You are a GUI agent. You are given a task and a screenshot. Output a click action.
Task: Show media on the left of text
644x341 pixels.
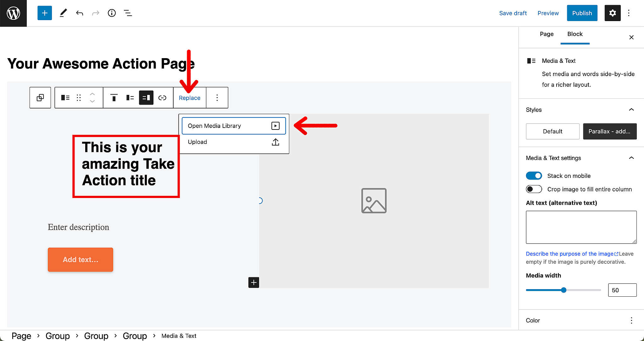pos(130,97)
